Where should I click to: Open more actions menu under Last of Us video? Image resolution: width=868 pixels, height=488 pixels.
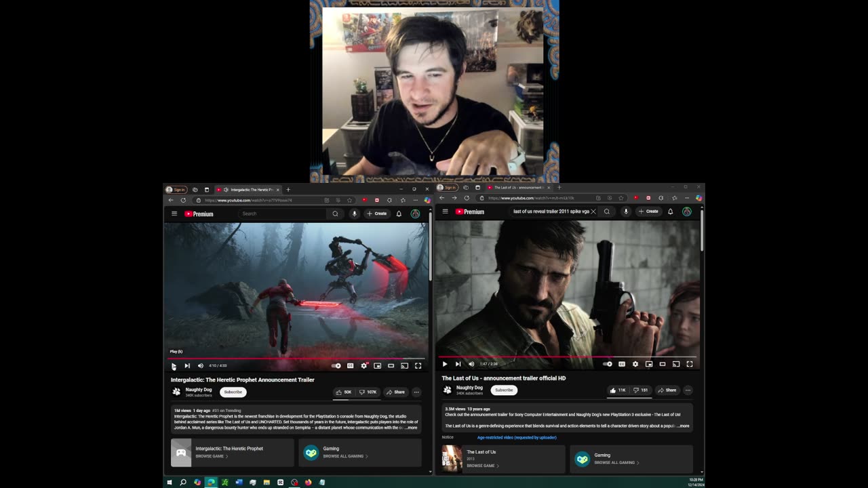(x=688, y=390)
